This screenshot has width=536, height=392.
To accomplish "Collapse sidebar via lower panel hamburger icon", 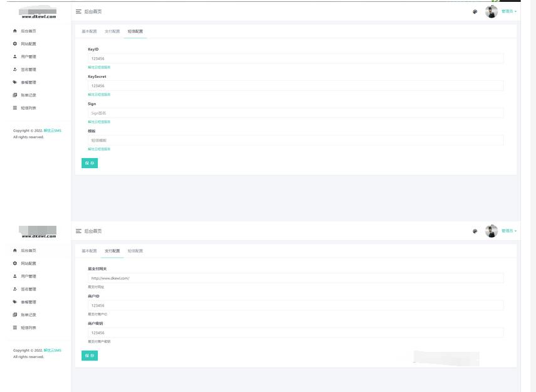I will 78,231.
